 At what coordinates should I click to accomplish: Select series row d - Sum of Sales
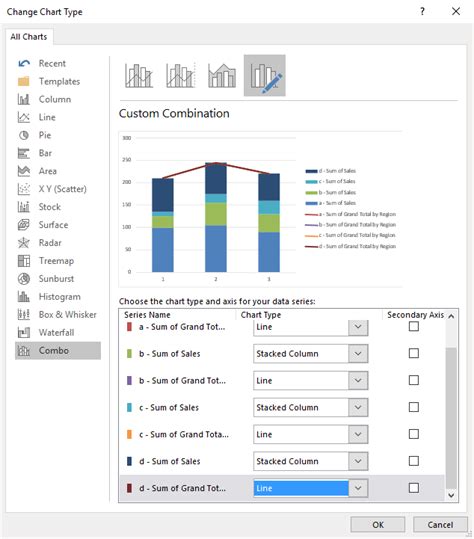click(x=282, y=461)
